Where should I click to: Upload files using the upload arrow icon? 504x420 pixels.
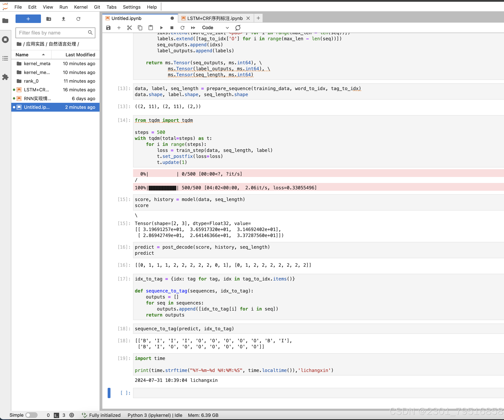pyautogui.click(x=63, y=19)
